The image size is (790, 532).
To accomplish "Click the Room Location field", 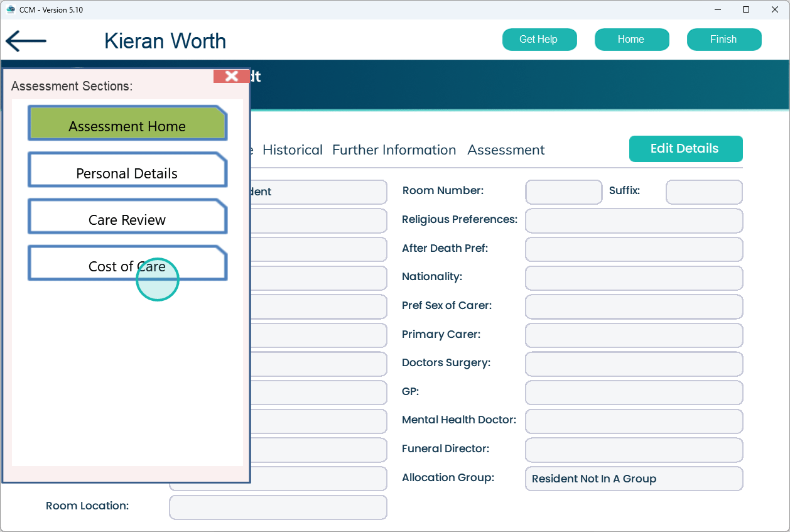I will [x=278, y=508].
